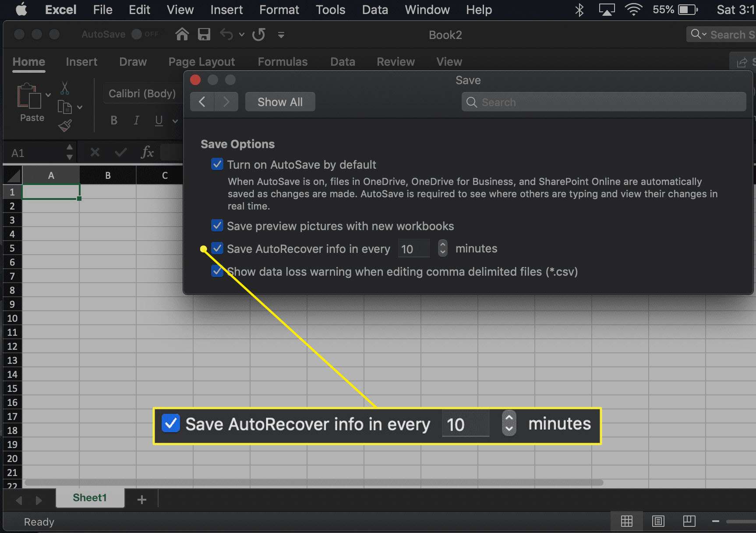The height and width of the screenshot is (533, 756).
Task: Uncheck Save AutoRecover info in every
Action: point(217,249)
